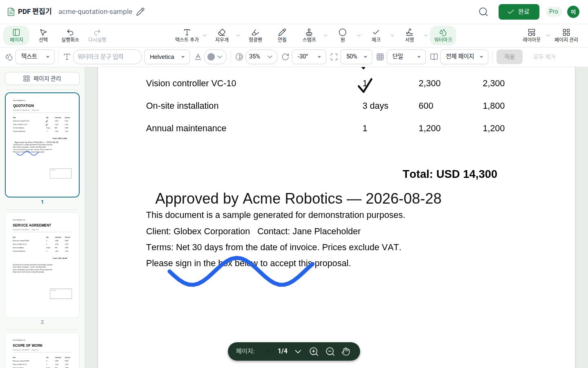Edit file name with pencil icon

[x=140, y=12]
